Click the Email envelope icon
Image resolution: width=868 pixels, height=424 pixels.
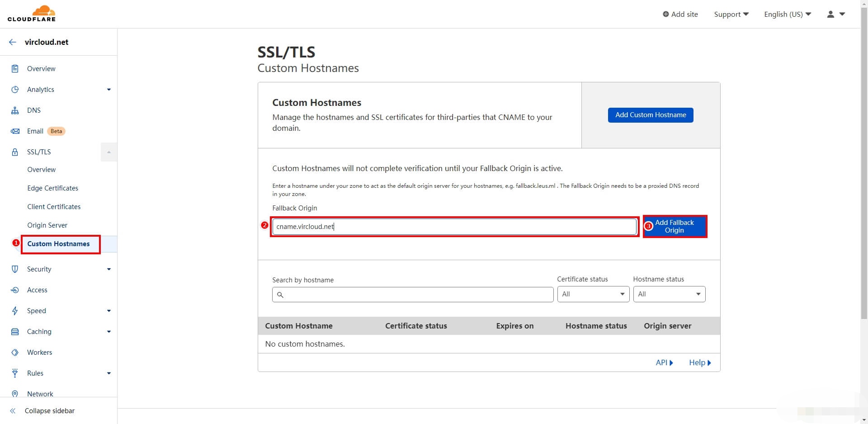point(15,131)
